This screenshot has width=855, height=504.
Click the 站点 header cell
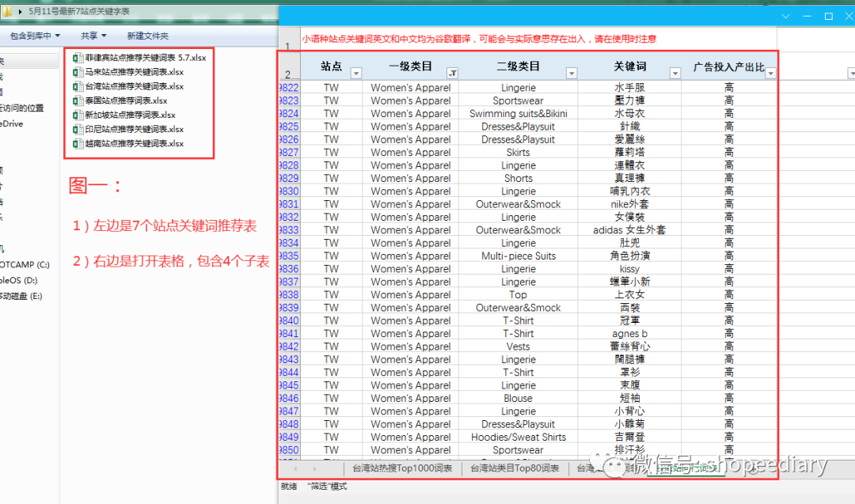331,66
